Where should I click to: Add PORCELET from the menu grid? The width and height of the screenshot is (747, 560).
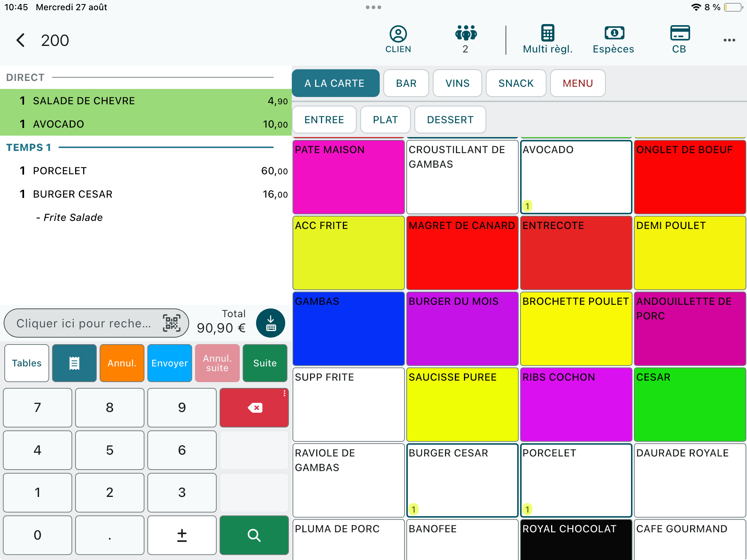coord(576,481)
